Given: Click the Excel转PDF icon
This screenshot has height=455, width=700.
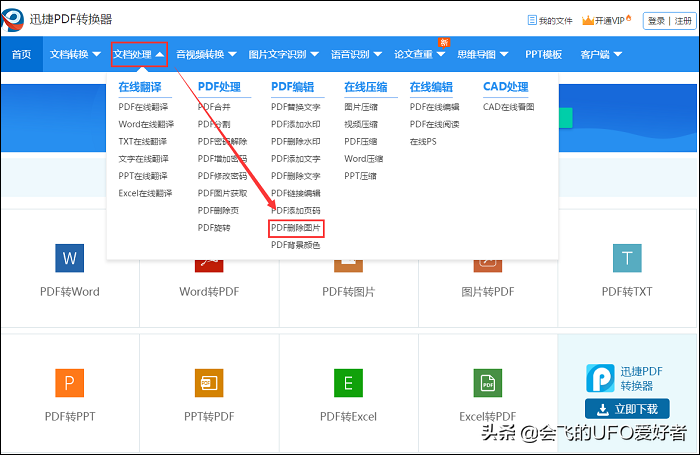Looking at the screenshot, I should click(488, 383).
